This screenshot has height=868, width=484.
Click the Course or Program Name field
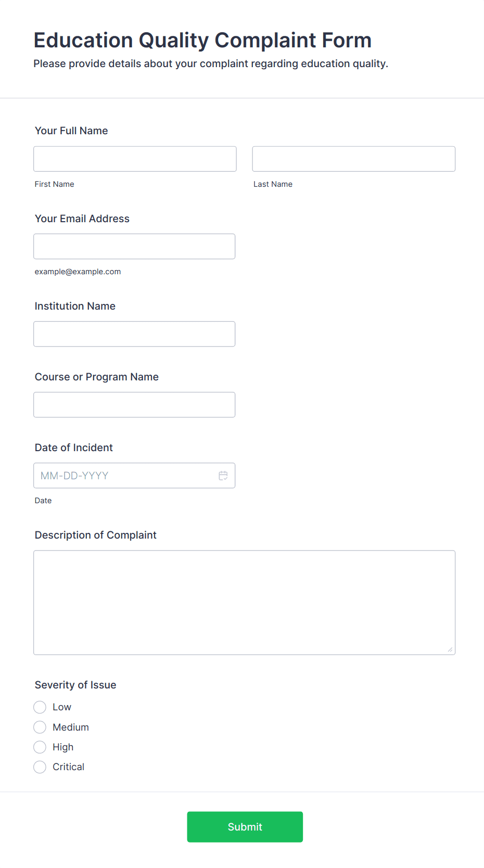(x=134, y=405)
